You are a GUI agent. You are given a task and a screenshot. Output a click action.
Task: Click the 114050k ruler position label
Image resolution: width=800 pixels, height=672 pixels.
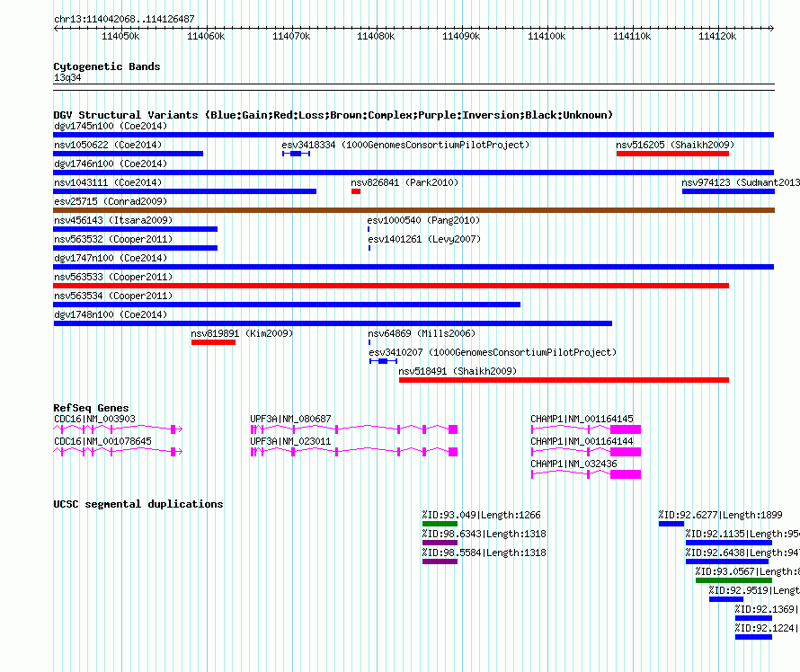point(120,36)
